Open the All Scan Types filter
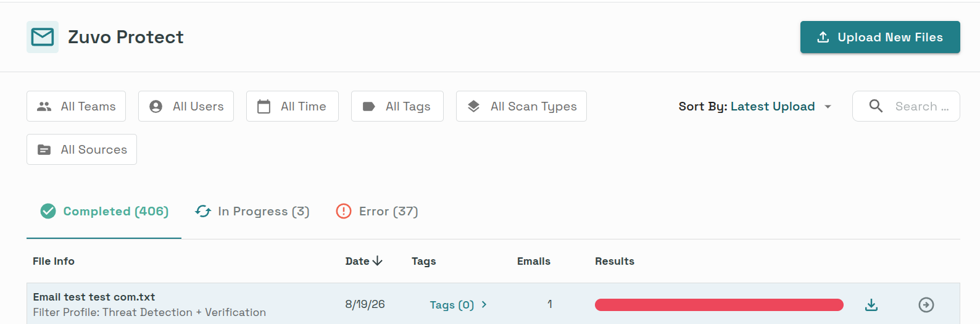This screenshot has height=324, width=980. coord(521,106)
